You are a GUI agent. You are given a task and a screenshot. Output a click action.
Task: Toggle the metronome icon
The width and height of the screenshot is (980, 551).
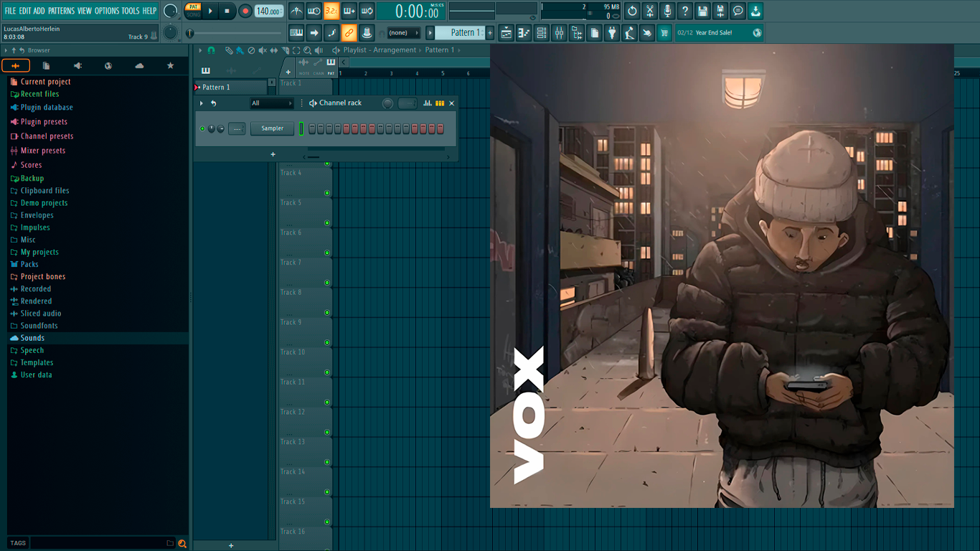coord(296,11)
